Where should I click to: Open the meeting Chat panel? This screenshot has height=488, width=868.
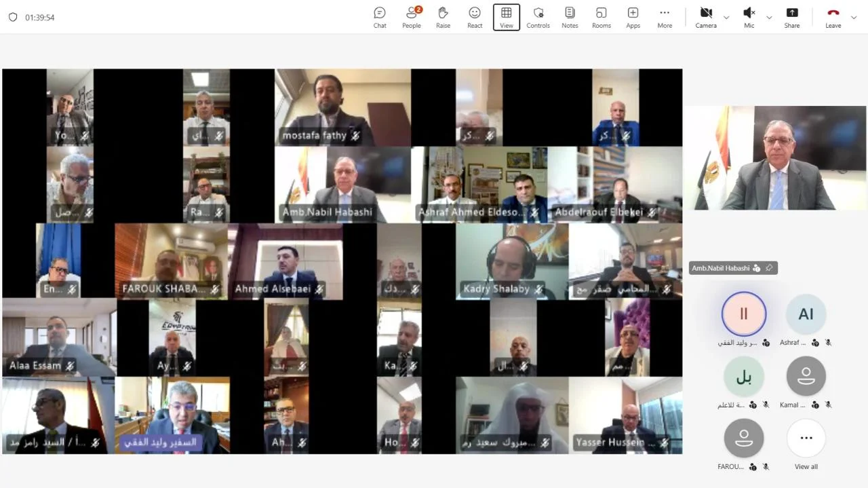[x=380, y=17]
